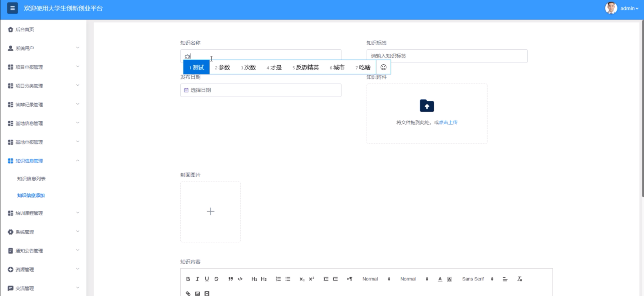Click the 点击上传 upload link
This screenshot has height=296, width=644.
click(x=448, y=122)
